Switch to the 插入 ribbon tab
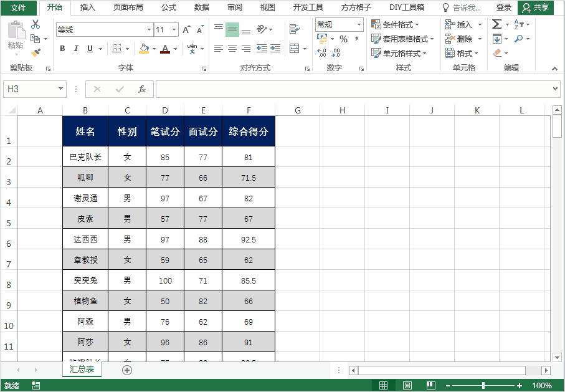 (87, 7)
